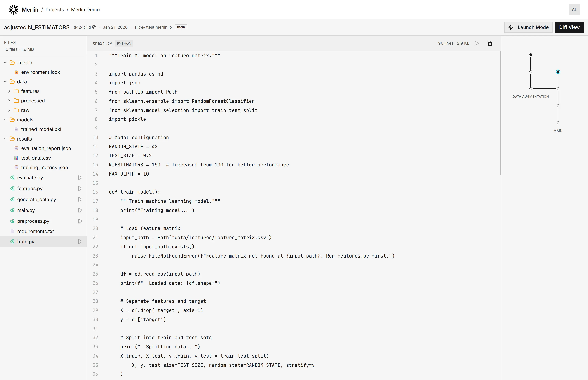Run evaluate.py from the file list
Viewport: 588px width, 380px height.
tap(80, 178)
